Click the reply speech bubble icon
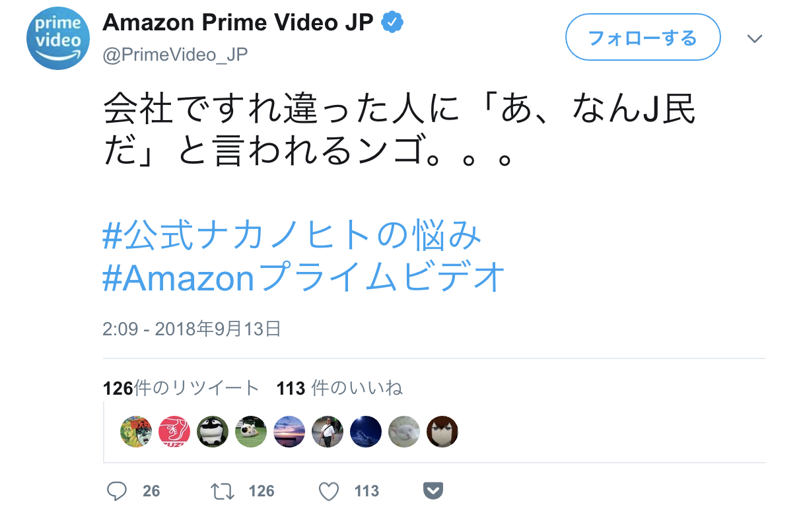The width and height of the screenshot is (803, 532). pos(117,490)
